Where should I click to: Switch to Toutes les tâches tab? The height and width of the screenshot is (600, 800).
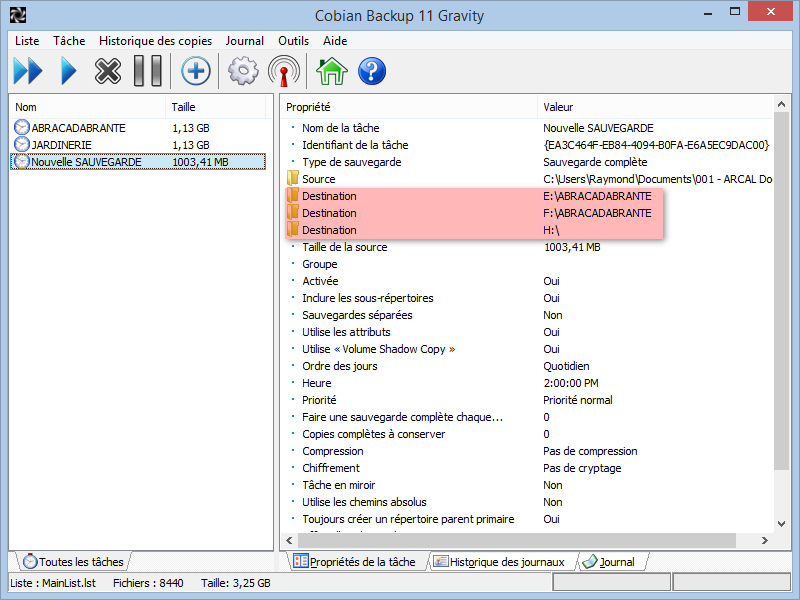[74, 562]
